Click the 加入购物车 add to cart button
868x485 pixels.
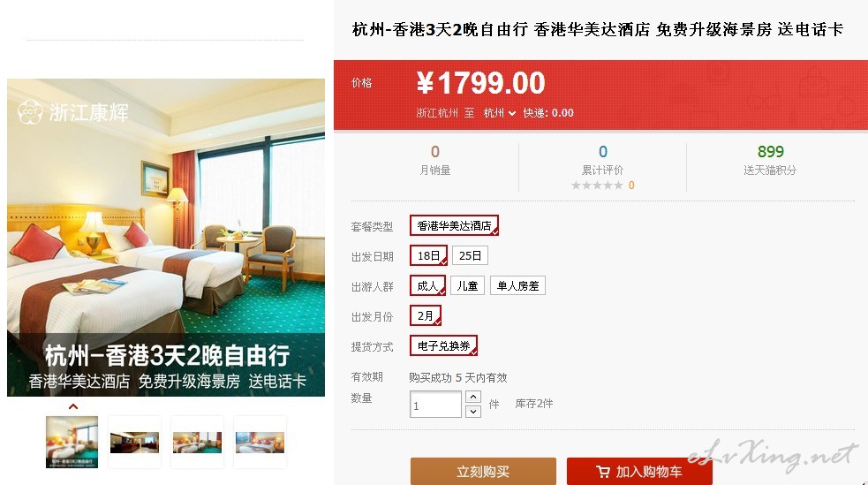coord(639,471)
